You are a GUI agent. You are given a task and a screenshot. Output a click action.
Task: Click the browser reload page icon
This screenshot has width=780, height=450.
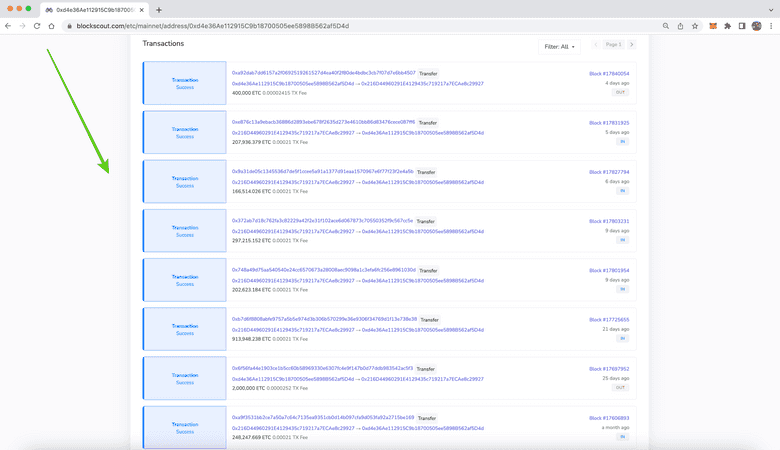coord(37,25)
